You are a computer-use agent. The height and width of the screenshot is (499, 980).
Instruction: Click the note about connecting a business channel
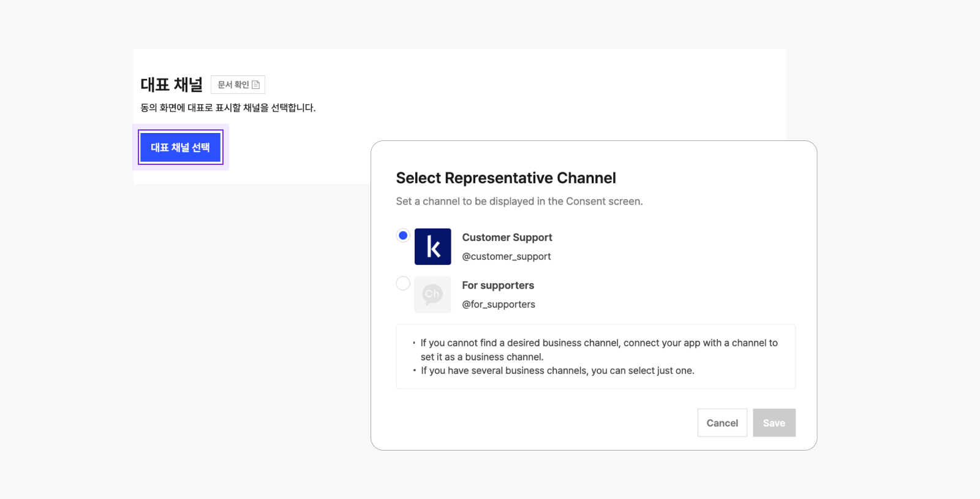click(598, 349)
